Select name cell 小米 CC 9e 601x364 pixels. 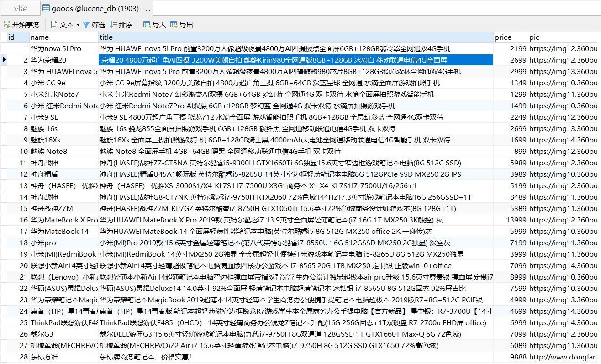(x=64, y=83)
